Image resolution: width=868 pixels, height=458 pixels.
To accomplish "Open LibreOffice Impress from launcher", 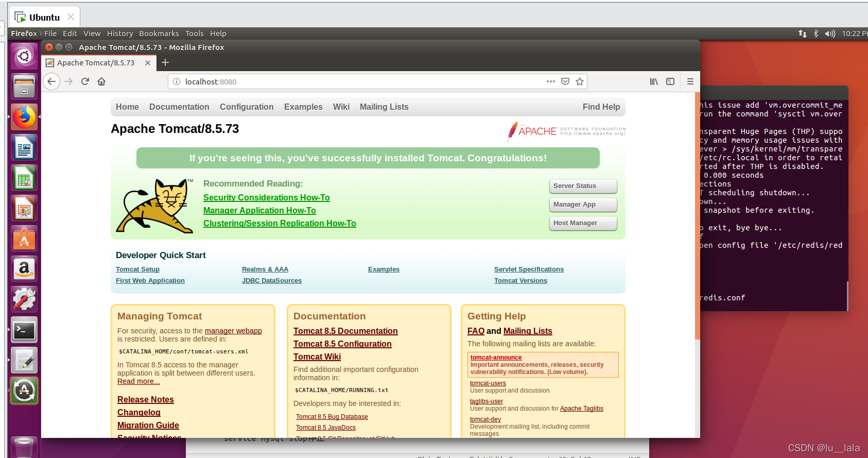I will 24,208.
